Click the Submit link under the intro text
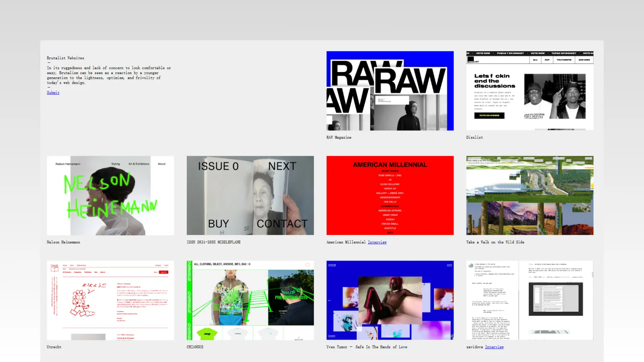644x362 pixels. (x=53, y=93)
